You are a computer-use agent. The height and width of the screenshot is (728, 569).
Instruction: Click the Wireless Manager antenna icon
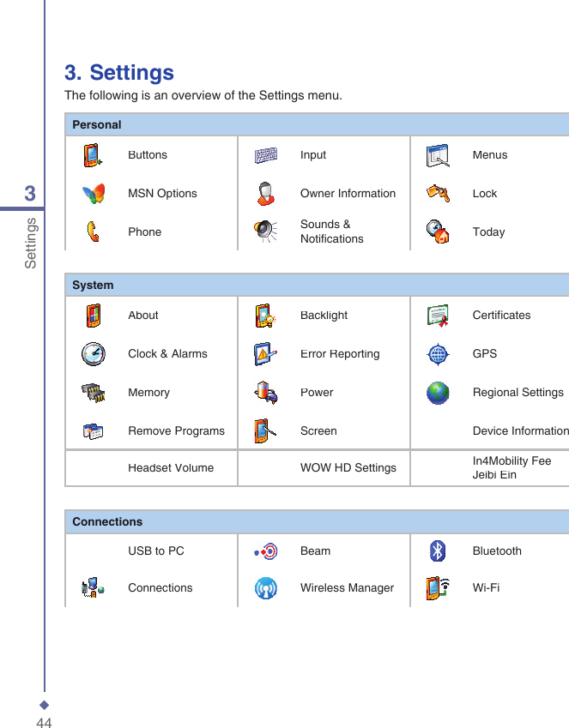266,587
